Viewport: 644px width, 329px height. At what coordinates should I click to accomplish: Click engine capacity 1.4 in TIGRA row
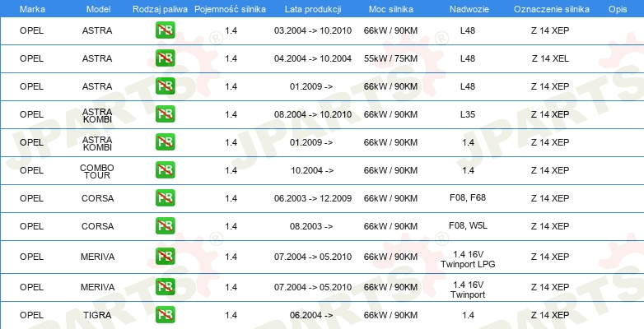tap(231, 315)
